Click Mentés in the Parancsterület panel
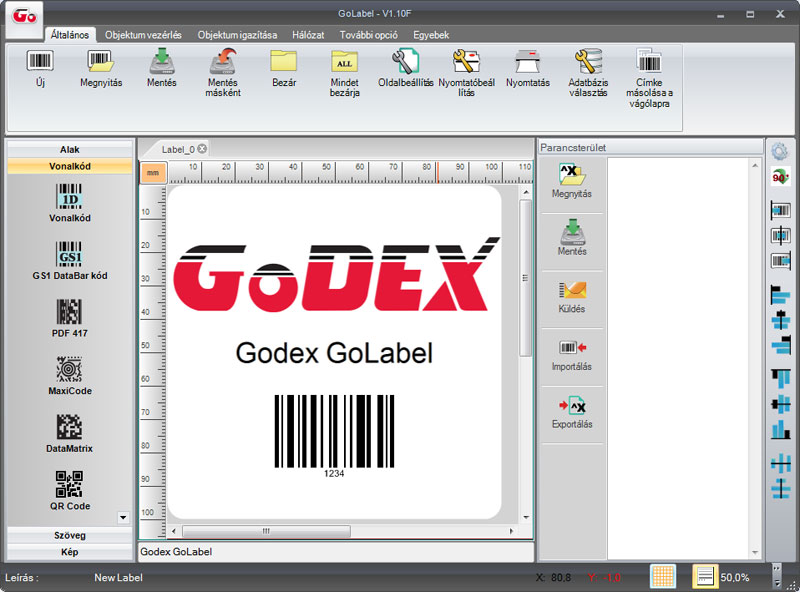800x592 pixels. (572, 238)
